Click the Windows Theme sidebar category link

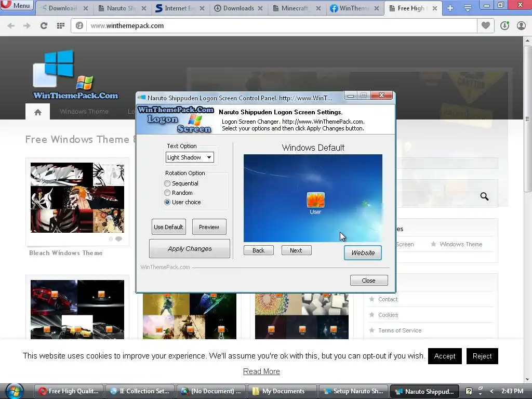pos(461,244)
